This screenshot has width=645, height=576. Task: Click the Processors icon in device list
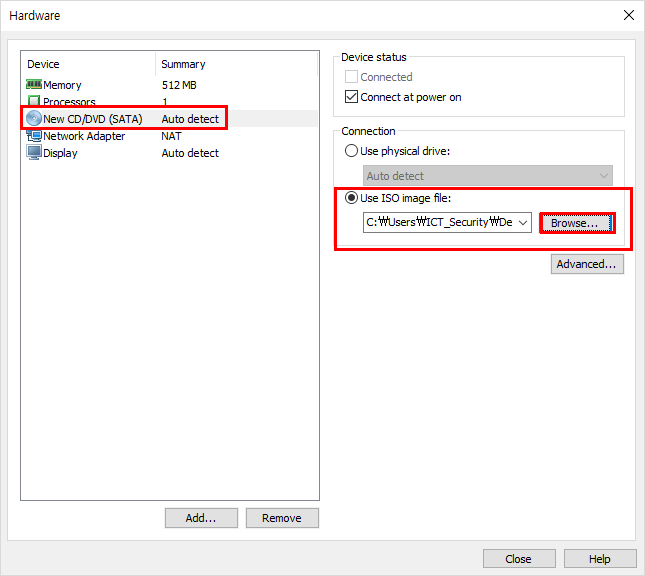tap(34, 100)
